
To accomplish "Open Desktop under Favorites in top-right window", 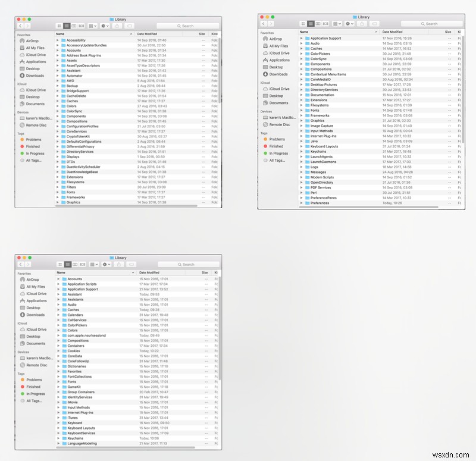I will click(273, 67).
